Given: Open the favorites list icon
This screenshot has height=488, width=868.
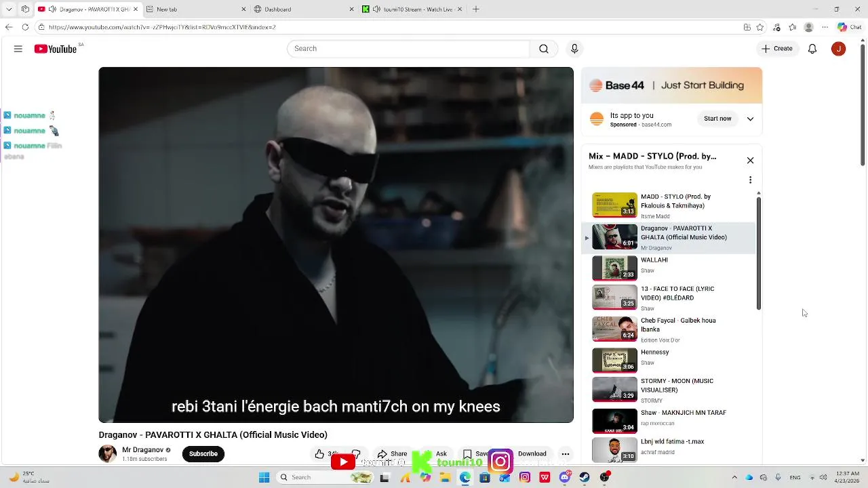Looking at the screenshot, I should [x=792, y=27].
